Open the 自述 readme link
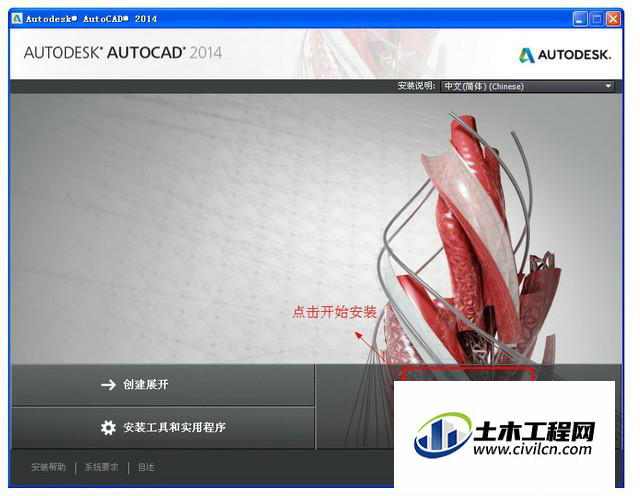Image resolution: width=640 pixels, height=496 pixels. (x=146, y=467)
